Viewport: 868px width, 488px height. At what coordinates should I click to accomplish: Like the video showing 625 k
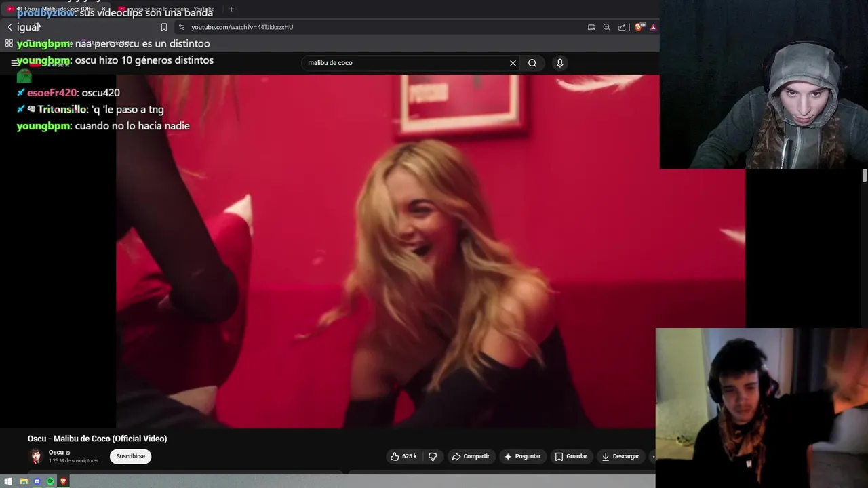click(403, 456)
